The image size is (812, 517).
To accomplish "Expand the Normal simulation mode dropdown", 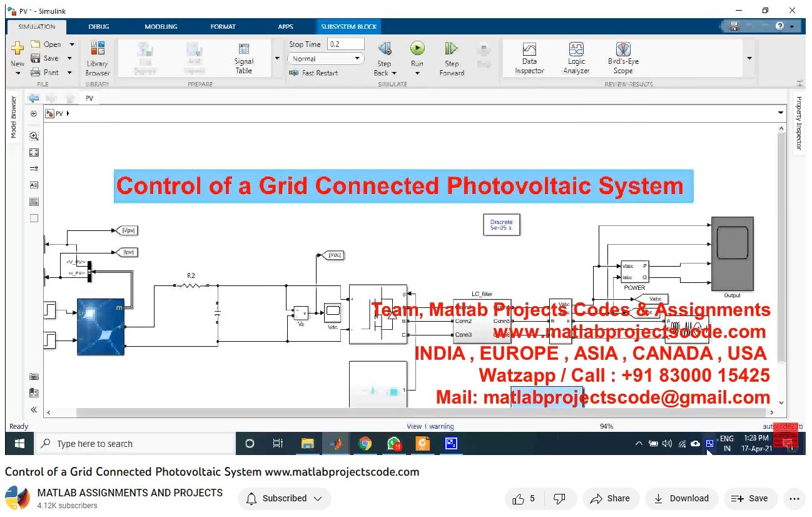I will 358,59.
